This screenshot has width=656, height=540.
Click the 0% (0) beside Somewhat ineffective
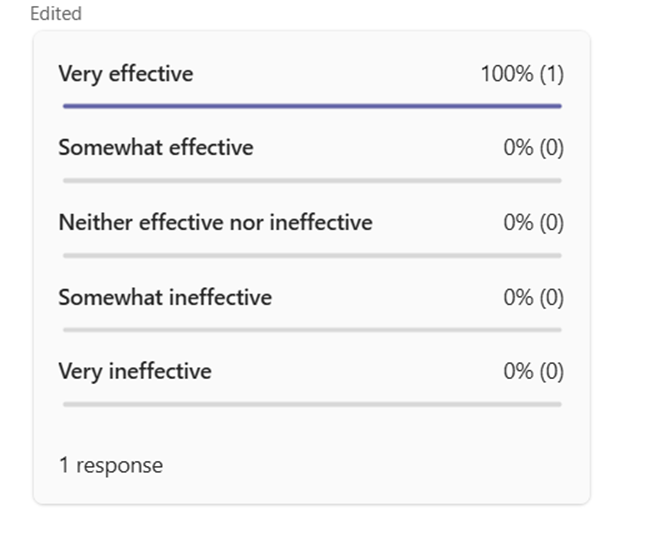[534, 297]
